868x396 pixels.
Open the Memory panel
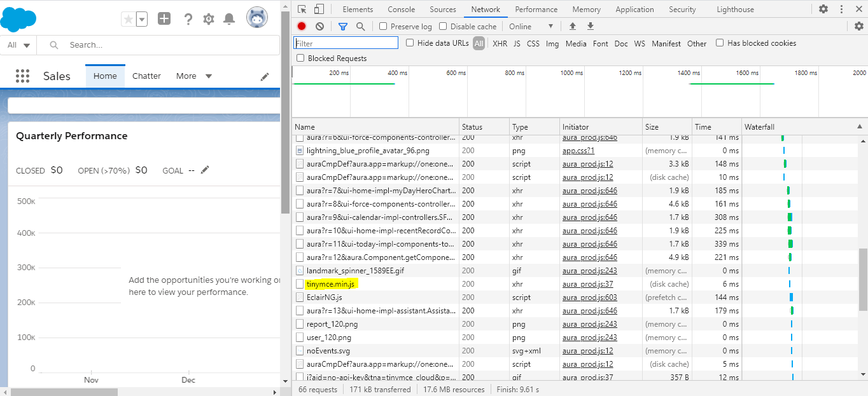pos(587,10)
